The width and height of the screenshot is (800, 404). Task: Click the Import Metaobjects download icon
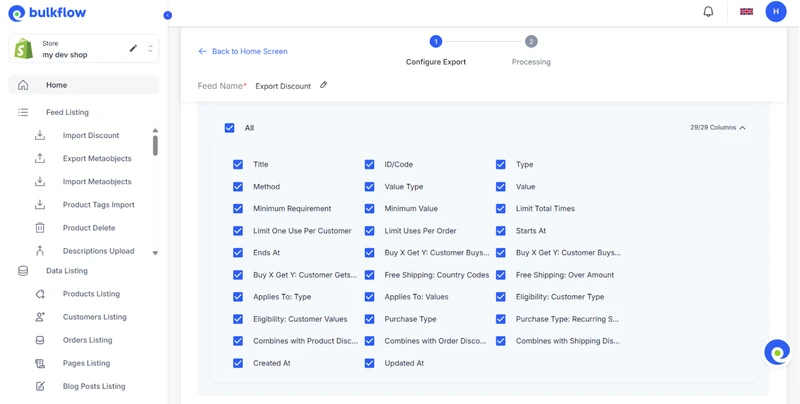point(40,182)
